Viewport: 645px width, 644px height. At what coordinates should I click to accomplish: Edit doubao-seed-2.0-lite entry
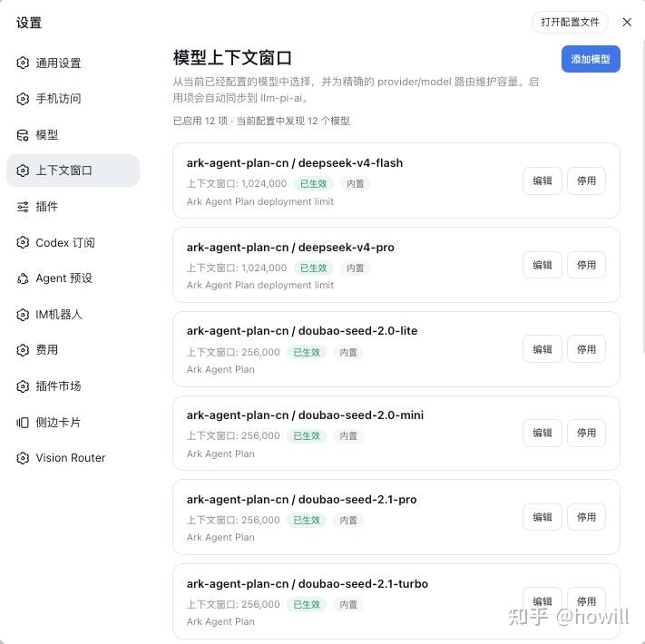542,348
